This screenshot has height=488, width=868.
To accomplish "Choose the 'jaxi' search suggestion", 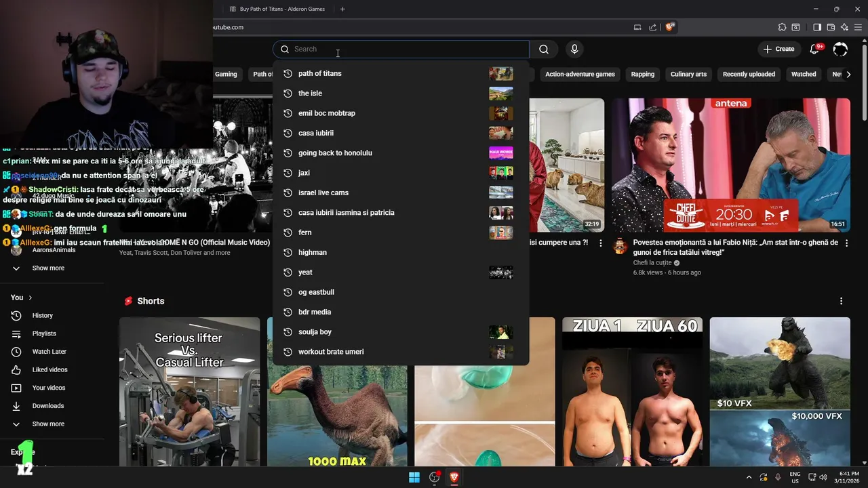I will (400, 173).
